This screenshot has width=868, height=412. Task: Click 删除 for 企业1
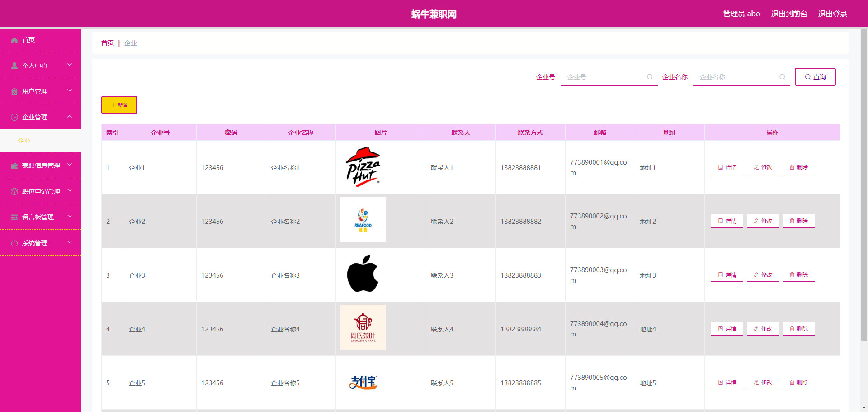point(798,167)
